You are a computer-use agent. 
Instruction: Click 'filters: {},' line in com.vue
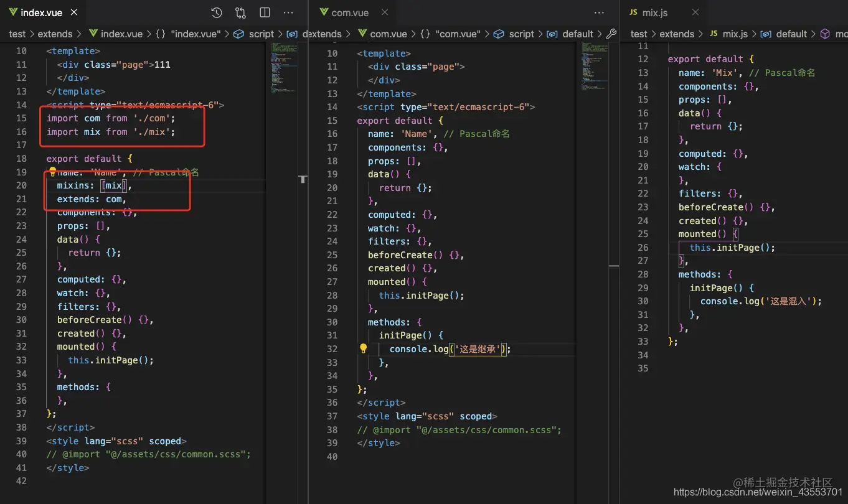click(x=400, y=241)
